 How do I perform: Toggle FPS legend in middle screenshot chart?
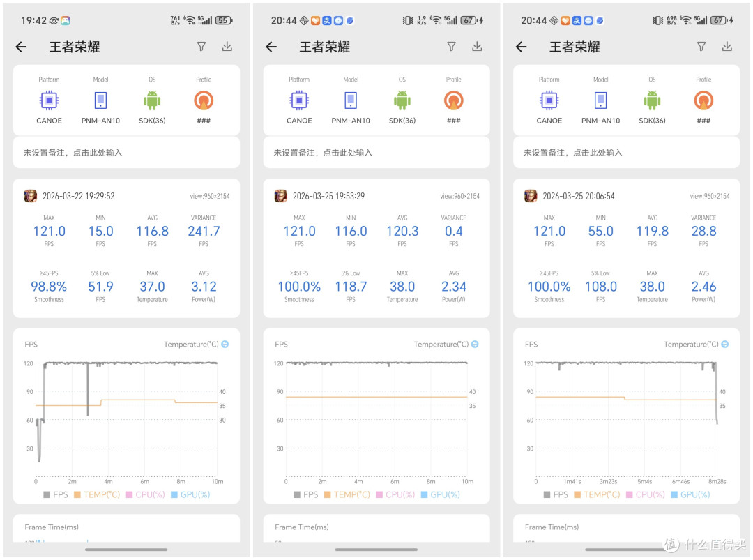pyautogui.click(x=306, y=494)
